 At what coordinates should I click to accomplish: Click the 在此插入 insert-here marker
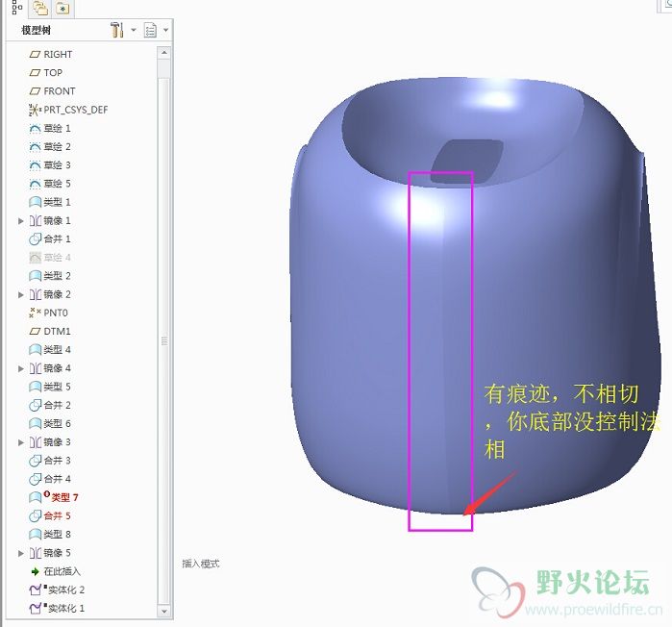[56, 571]
